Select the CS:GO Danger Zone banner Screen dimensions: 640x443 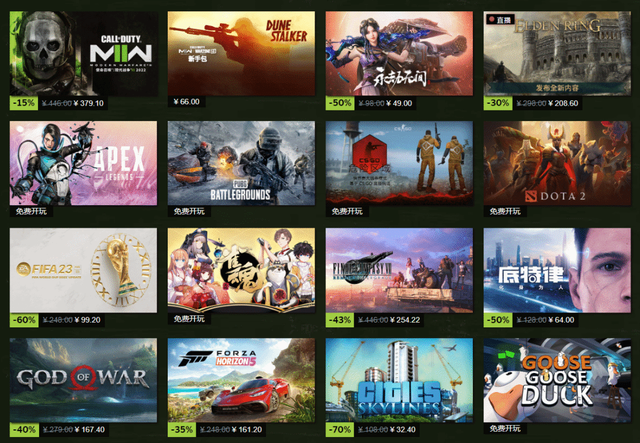click(x=399, y=163)
